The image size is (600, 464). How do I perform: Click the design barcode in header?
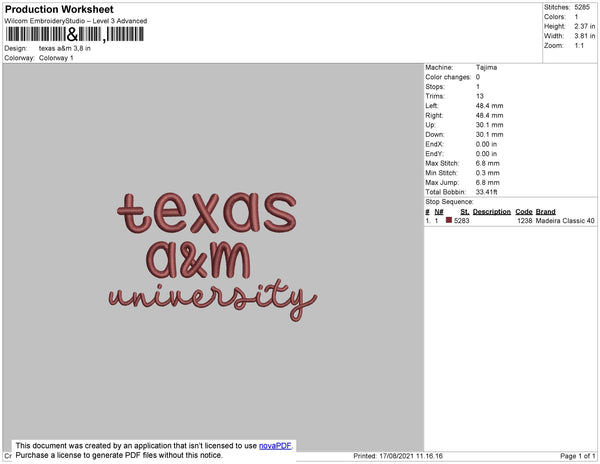coord(75,34)
